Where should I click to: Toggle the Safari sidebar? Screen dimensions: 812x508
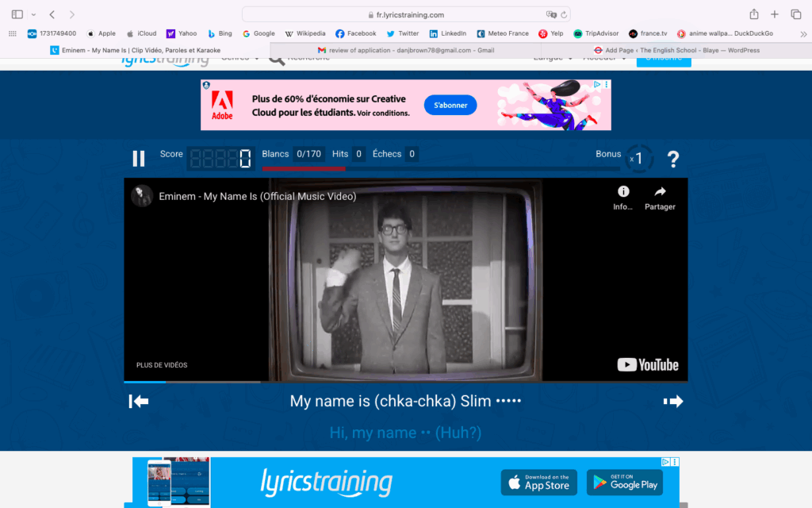click(17, 14)
